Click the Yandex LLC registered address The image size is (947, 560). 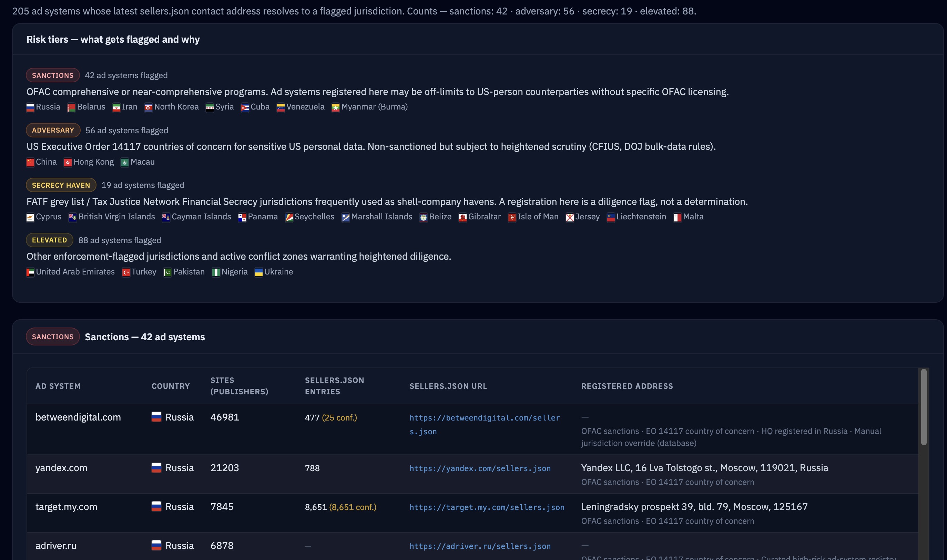(705, 468)
